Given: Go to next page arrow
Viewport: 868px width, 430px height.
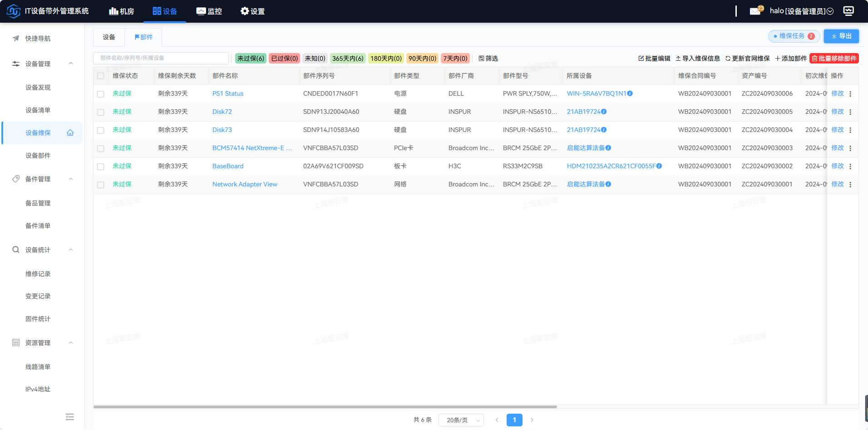Looking at the screenshot, I should click(x=532, y=420).
